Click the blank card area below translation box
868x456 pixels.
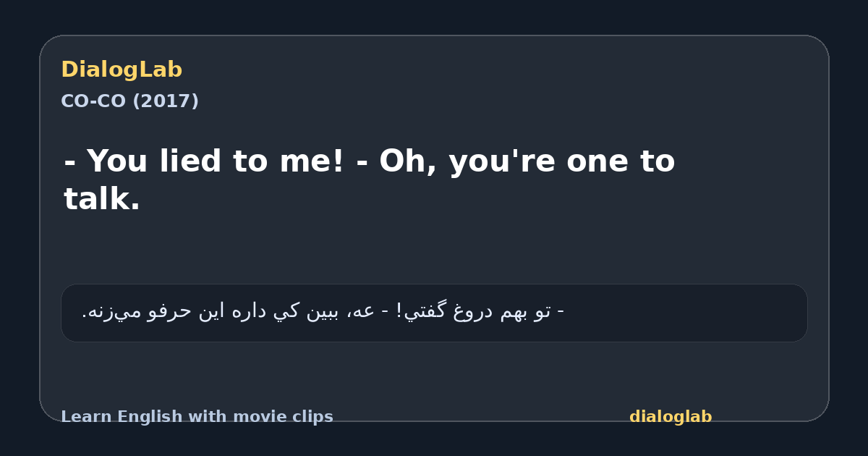(x=434, y=373)
